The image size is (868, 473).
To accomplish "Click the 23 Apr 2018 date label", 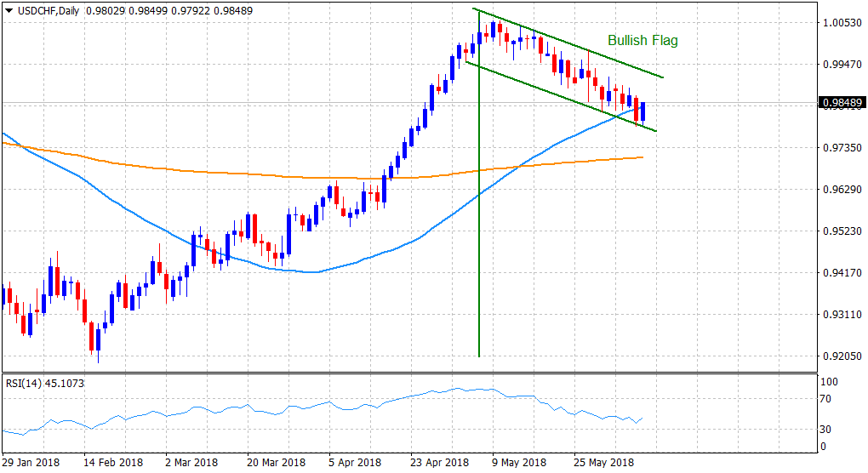I will 439,463.
